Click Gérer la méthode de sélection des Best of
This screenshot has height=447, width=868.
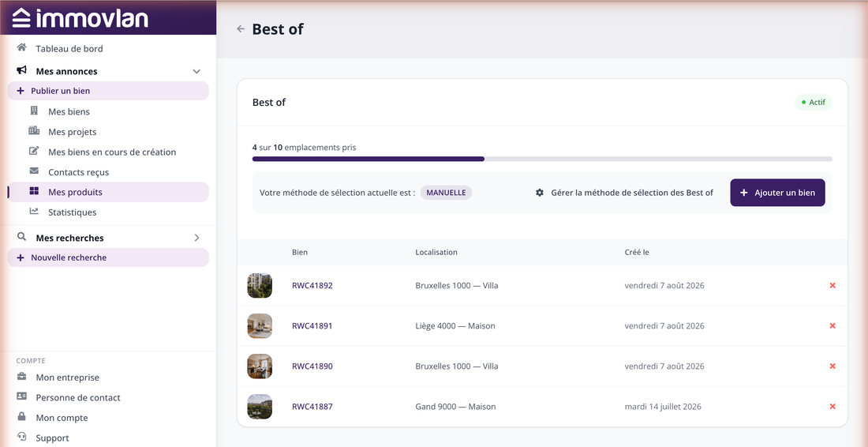coord(624,193)
